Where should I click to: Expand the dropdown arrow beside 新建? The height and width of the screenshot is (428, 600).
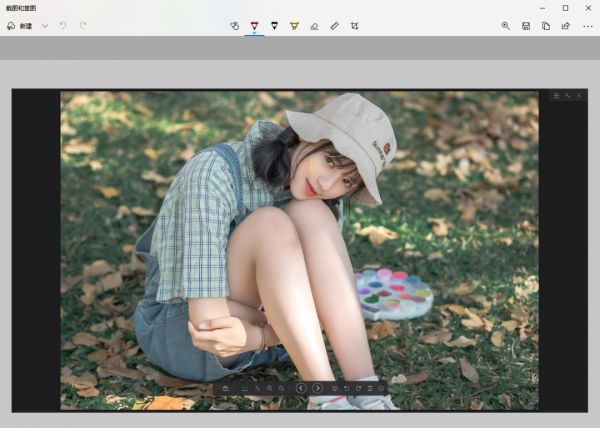(x=45, y=25)
